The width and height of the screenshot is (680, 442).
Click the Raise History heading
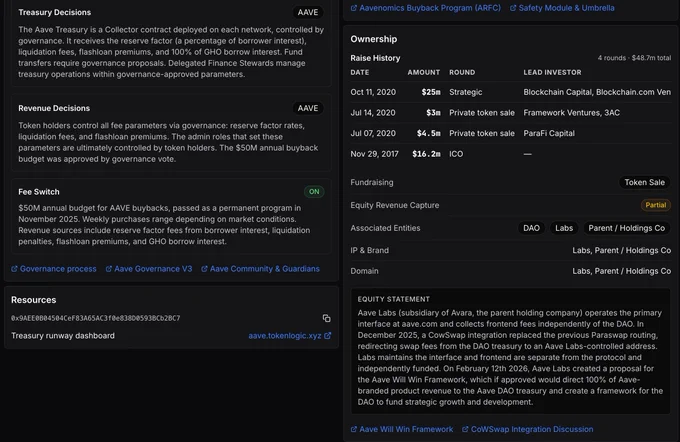(375, 58)
